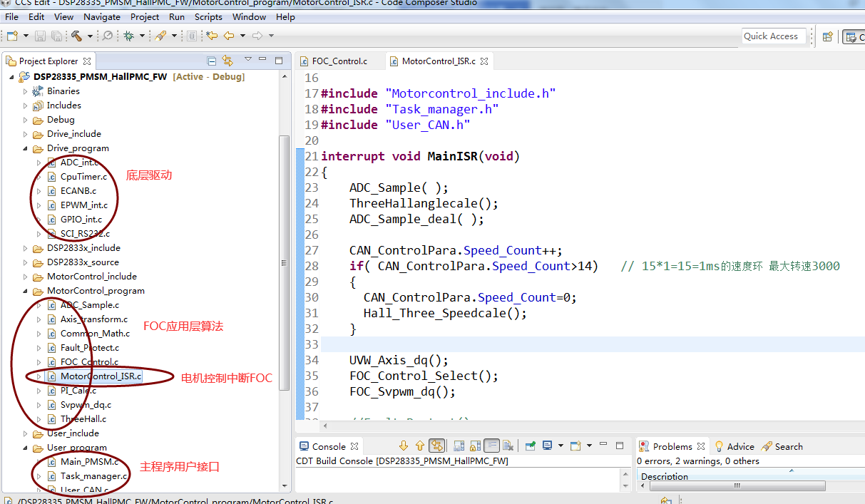Click the Display Selected Console monitor icon
This screenshot has width=865, height=504.
click(547, 446)
